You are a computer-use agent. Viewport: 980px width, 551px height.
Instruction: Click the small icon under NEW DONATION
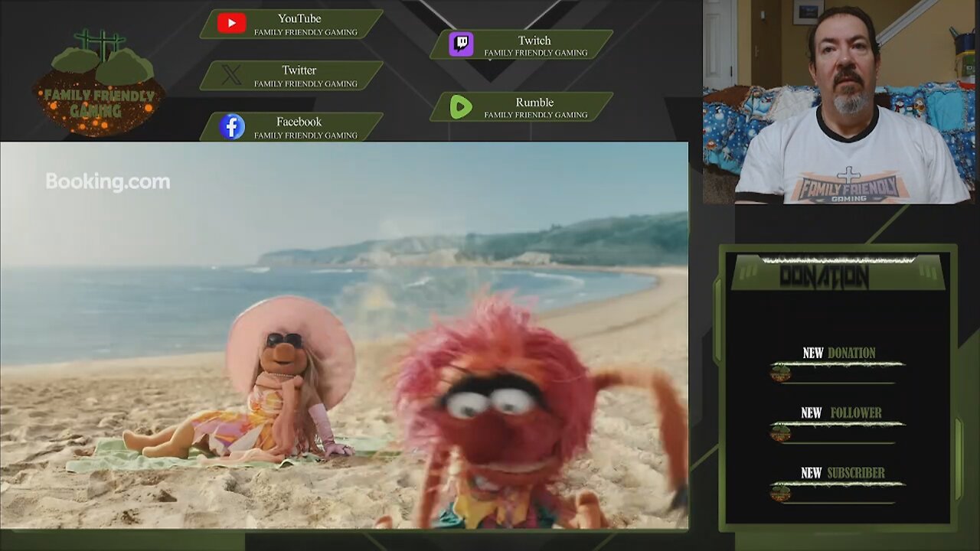pos(780,373)
